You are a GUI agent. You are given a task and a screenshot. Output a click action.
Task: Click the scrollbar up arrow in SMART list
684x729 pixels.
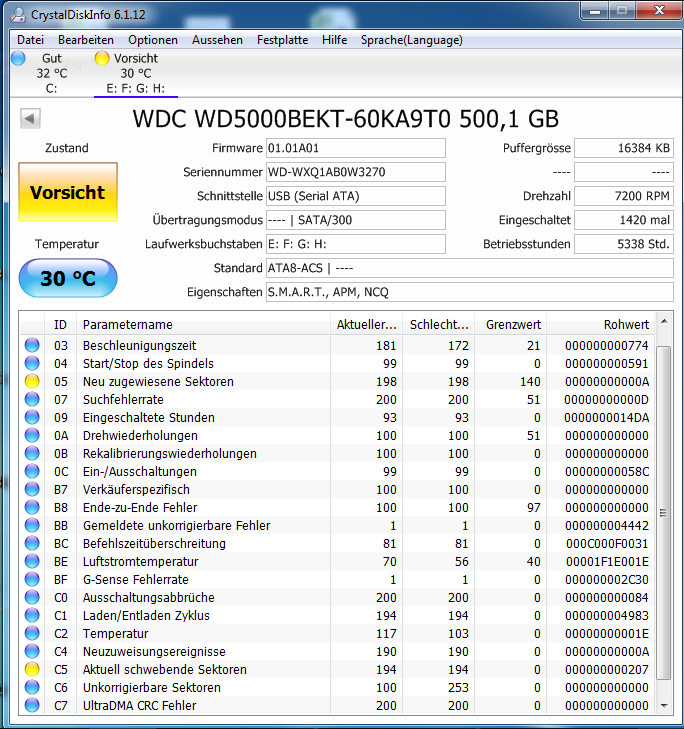(664, 322)
